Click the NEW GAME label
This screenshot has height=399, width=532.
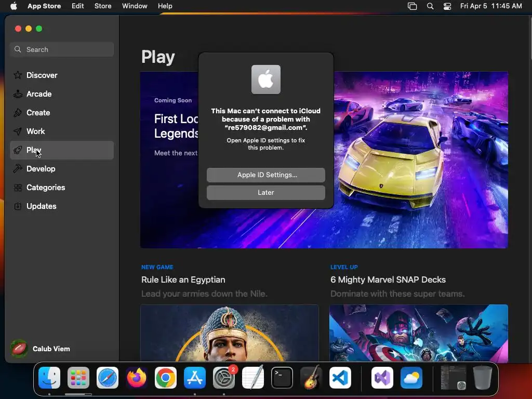[157, 267]
